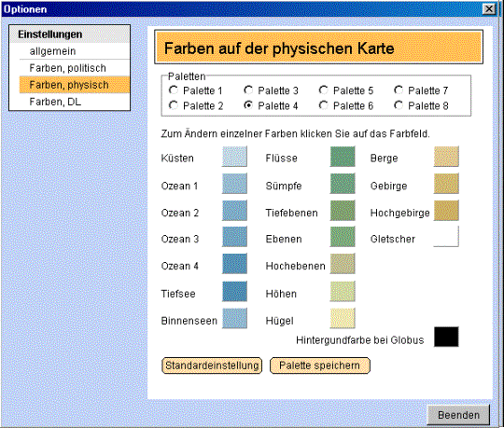Viewport: 504px width, 428px height.
Task: Click the 'Einstellungen' list header
Action: click(70, 35)
